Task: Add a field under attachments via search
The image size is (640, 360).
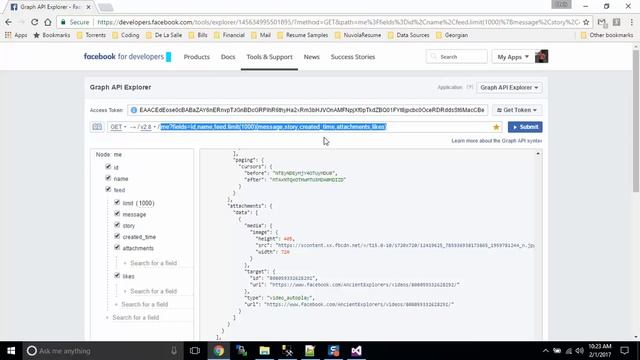Action: (x=153, y=263)
